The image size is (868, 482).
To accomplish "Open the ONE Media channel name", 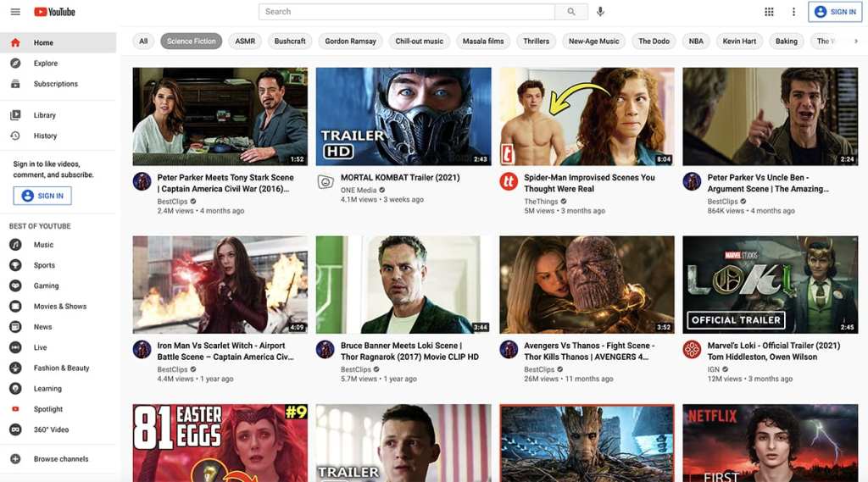I will click(x=359, y=190).
